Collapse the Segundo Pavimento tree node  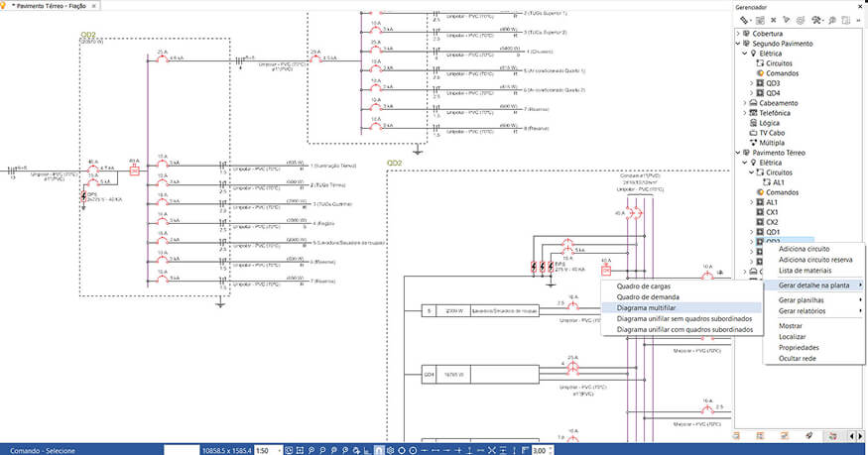click(738, 44)
